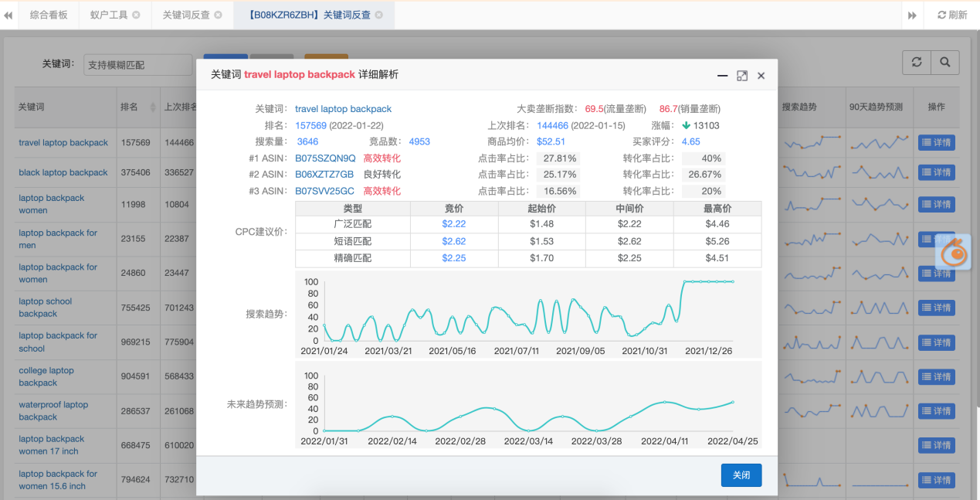Click the 2021/12/26 plateau on search trend chart

coord(707,282)
